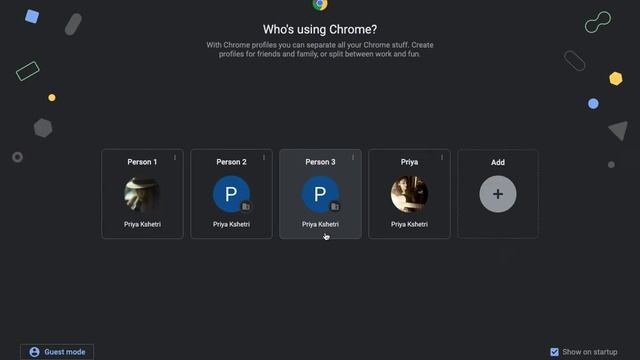Open the more options menu on Person 2

click(x=264, y=158)
